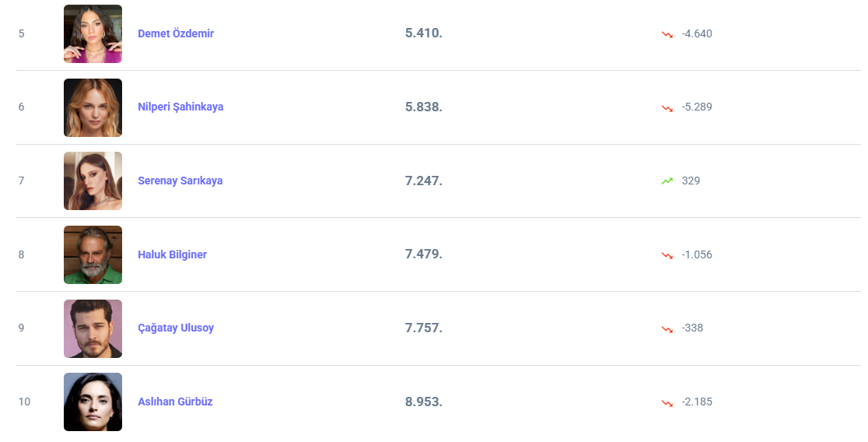Image resolution: width=868 pixels, height=442 pixels.
Task: Open the Demet Özdemir name link
Action: coord(176,33)
